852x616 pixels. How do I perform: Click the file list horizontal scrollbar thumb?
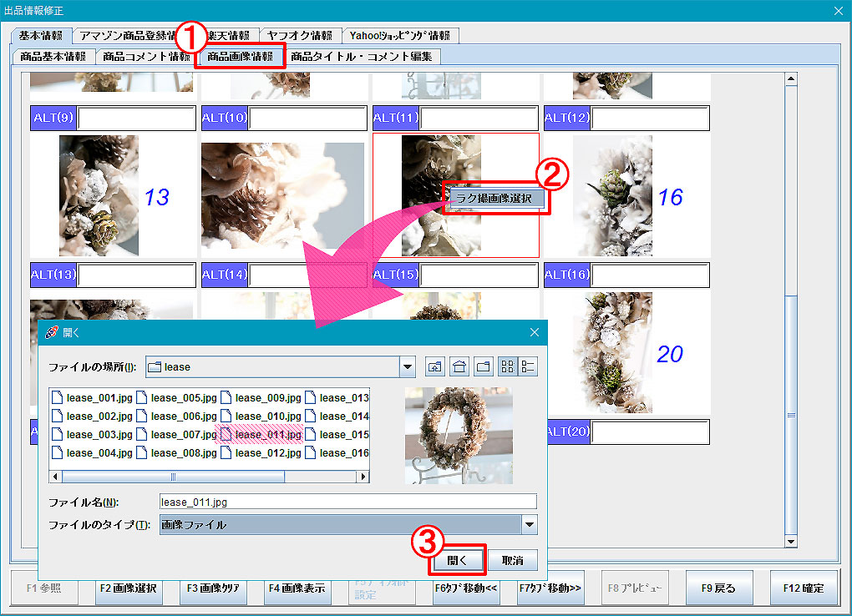point(174,477)
